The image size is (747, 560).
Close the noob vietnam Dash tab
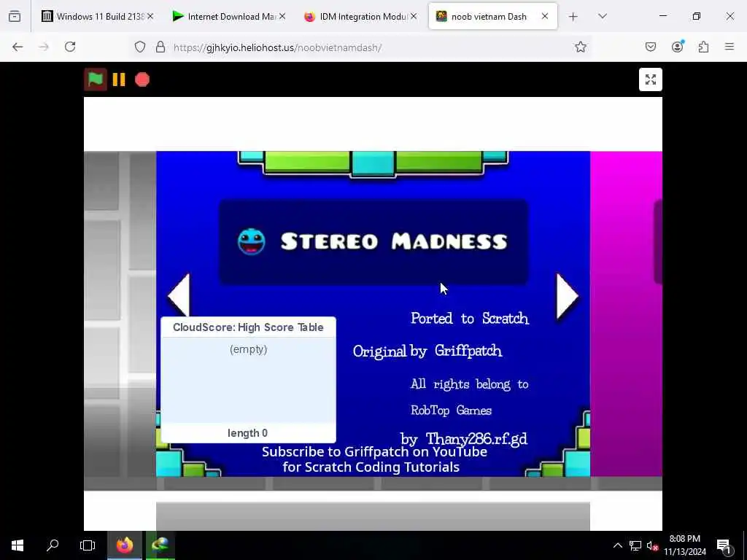544,16
